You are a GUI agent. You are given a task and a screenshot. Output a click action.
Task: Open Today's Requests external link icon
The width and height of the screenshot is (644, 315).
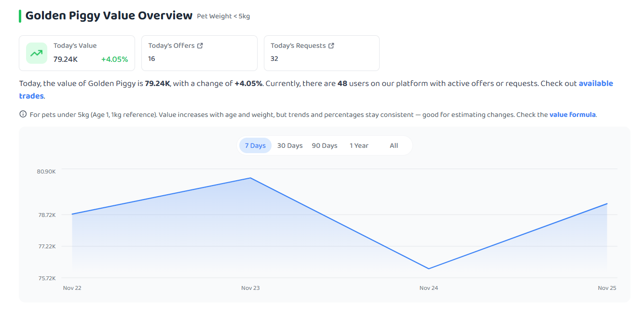pos(331,45)
